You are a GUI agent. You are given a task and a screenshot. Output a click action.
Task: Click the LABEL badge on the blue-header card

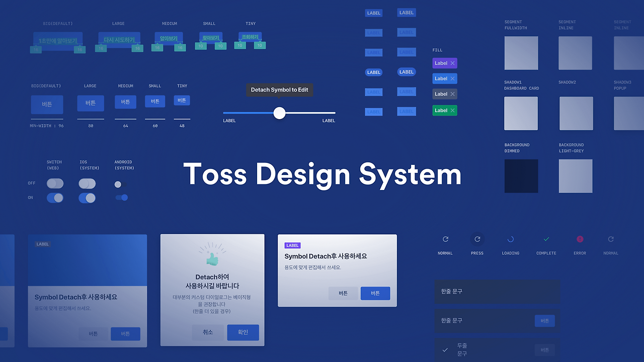click(43, 244)
